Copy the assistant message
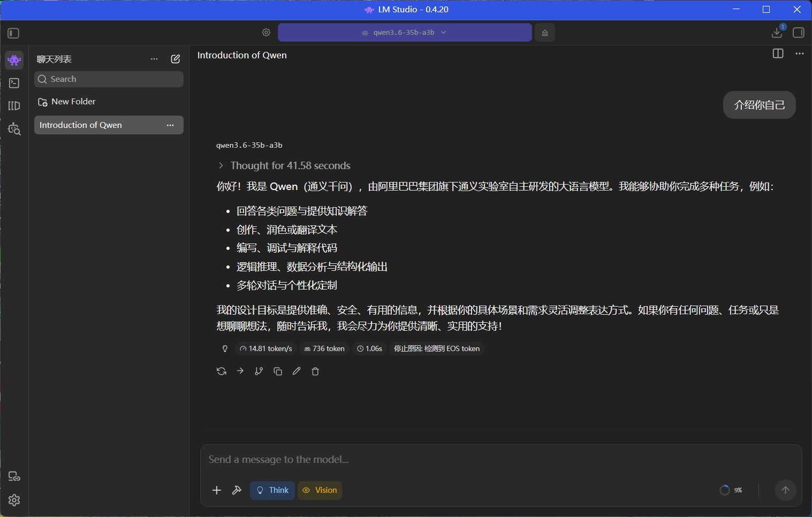Screen dimensions: 812x517 (278, 371)
